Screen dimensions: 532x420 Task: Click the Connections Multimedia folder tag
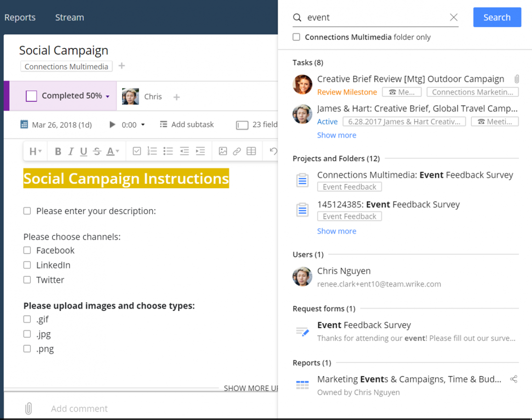coord(67,67)
